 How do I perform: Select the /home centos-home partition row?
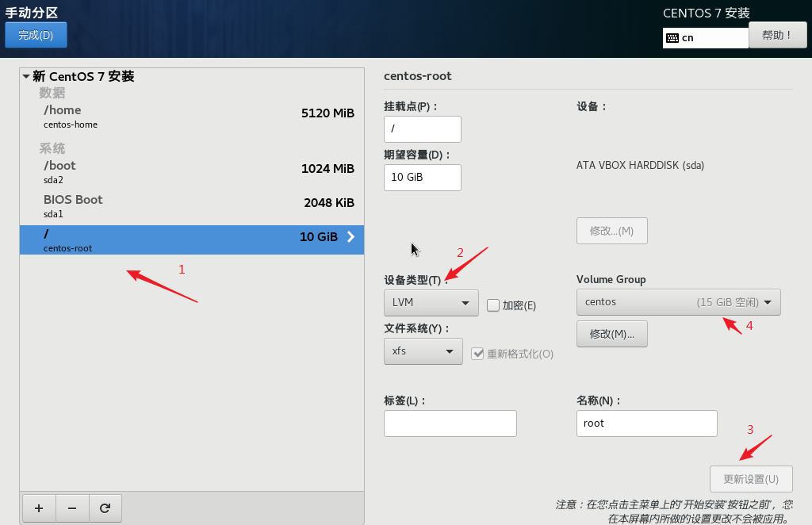pyautogui.click(x=192, y=117)
